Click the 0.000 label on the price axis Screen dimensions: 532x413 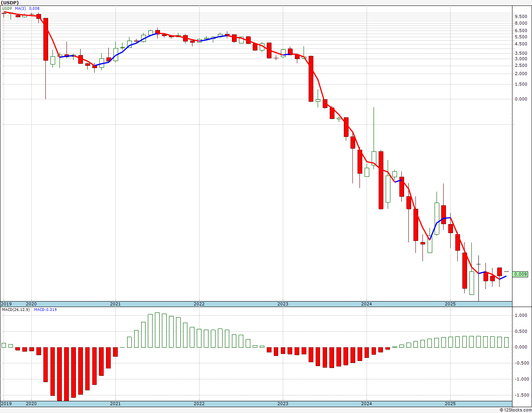point(521,99)
